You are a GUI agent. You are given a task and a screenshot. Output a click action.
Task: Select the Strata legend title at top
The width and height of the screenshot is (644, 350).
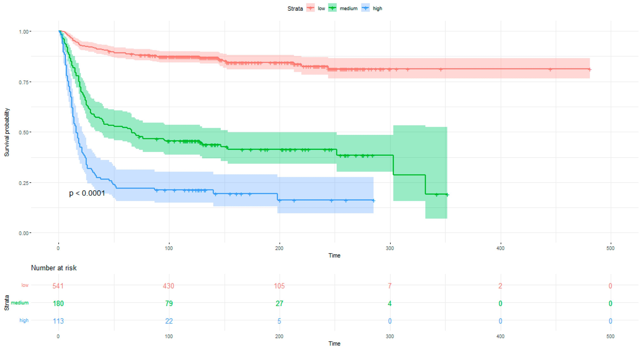[x=295, y=9]
